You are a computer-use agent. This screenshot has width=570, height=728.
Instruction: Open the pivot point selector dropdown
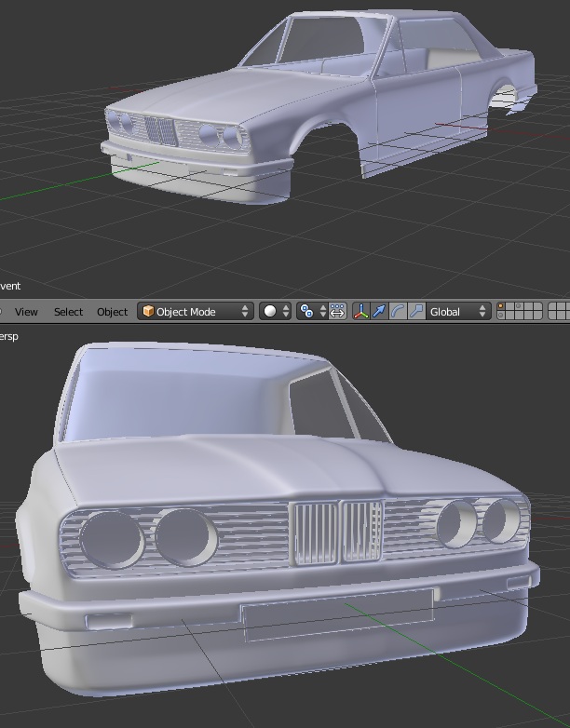point(312,311)
